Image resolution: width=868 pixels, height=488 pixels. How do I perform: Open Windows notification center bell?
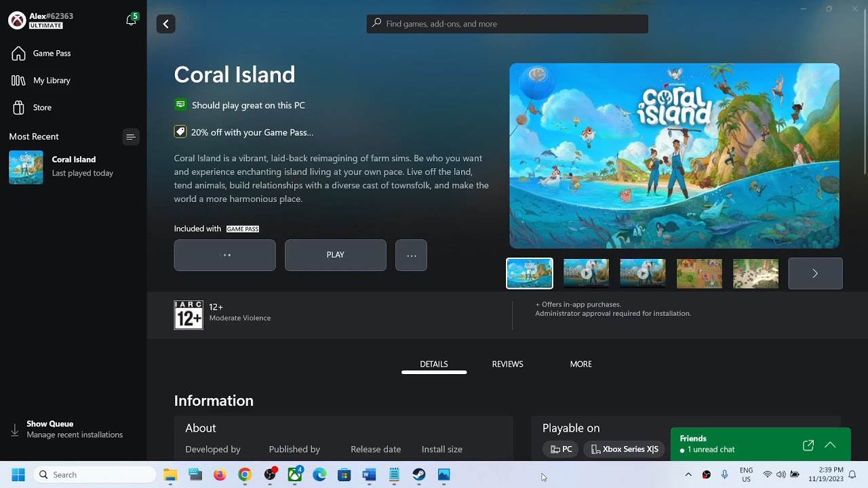(x=853, y=474)
